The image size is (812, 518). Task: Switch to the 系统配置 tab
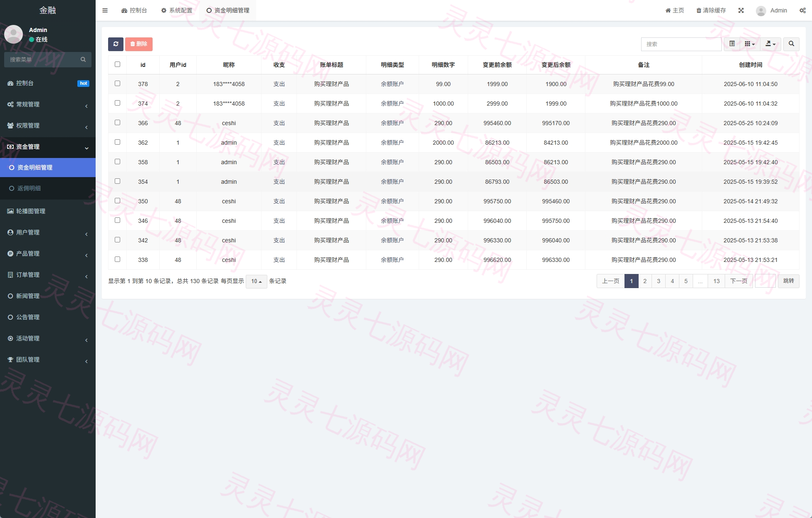pyautogui.click(x=177, y=10)
